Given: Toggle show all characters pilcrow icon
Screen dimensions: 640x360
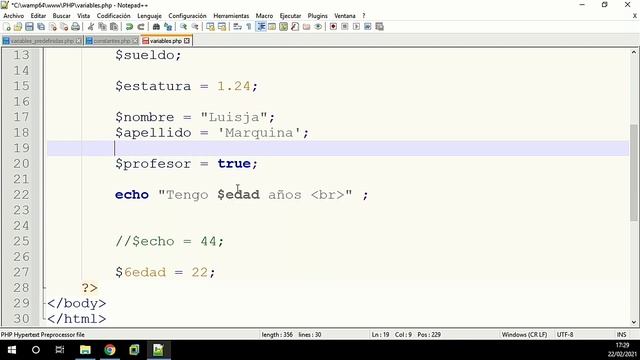Looking at the screenshot, I should click(249, 27).
